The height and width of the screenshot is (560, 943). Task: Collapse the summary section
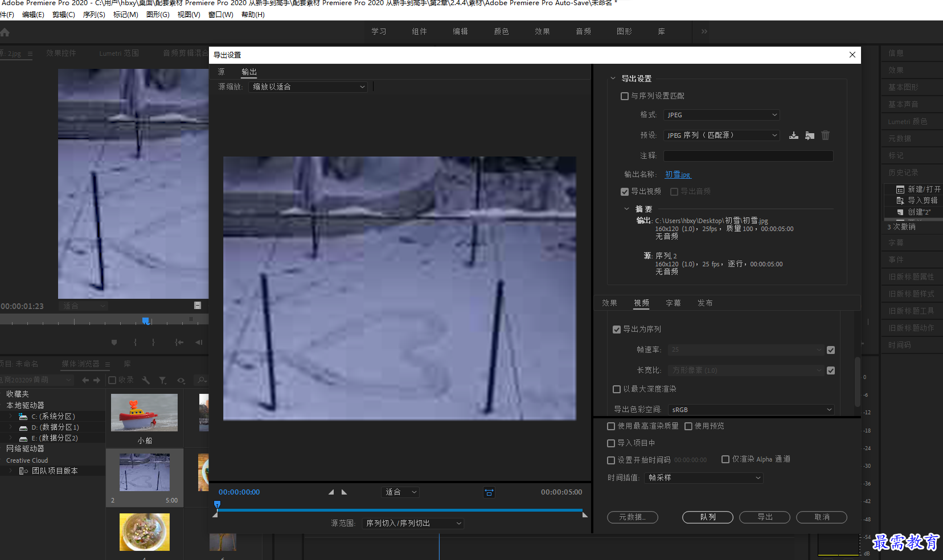click(626, 209)
